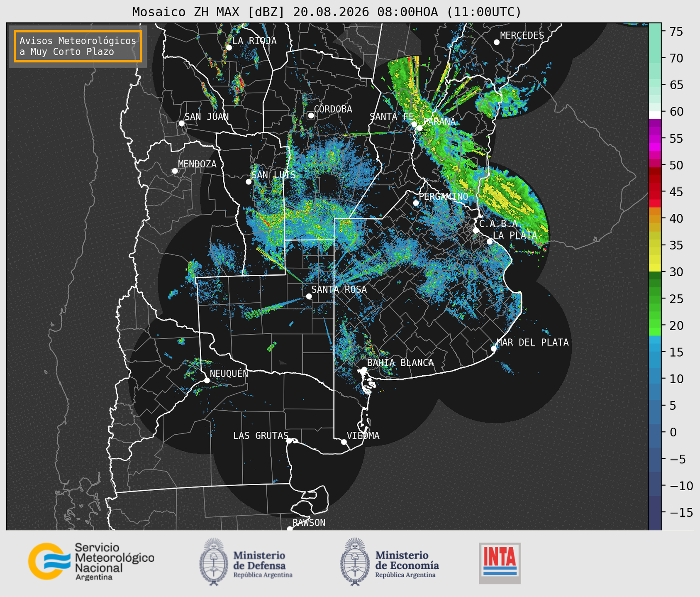The image size is (700, 597).
Task: Click the Ministerio de Economía emblem
Action: point(354,562)
